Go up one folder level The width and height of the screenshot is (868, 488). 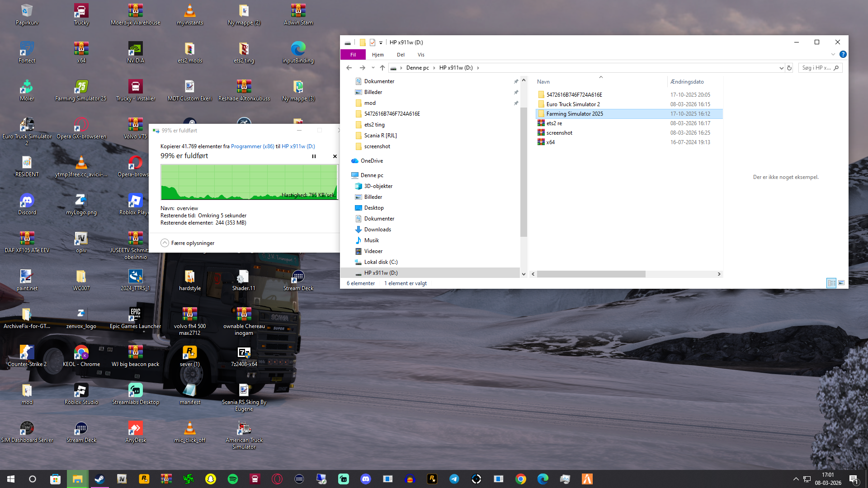(382, 68)
